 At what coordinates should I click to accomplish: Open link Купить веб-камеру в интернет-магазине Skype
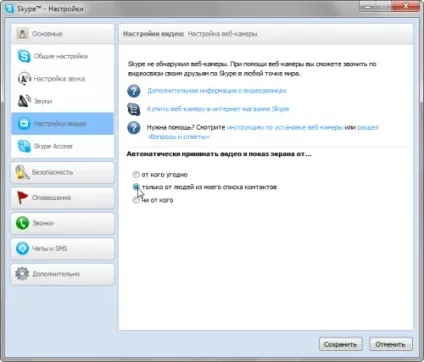[218, 109]
